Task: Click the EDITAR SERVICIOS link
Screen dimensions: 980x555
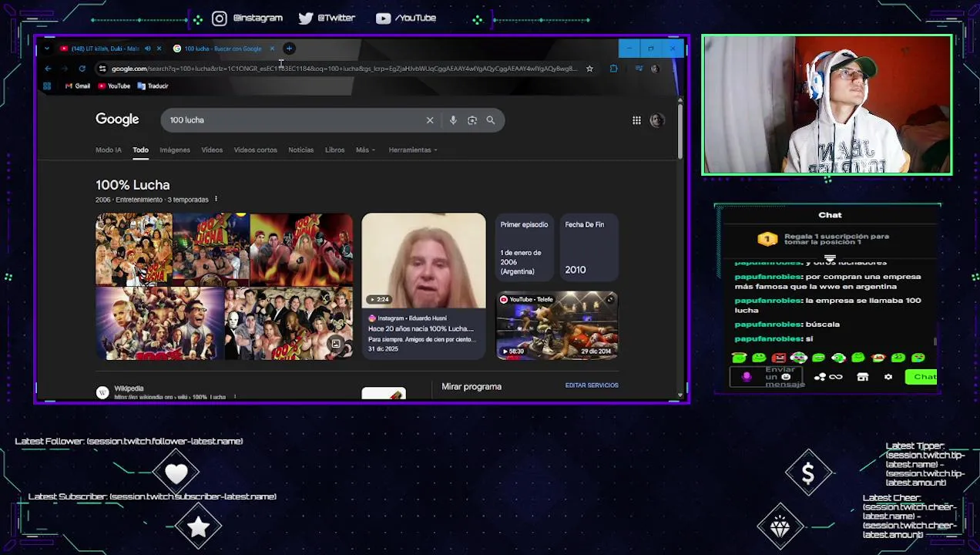Action: pyautogui.click(x=592, y=385)
